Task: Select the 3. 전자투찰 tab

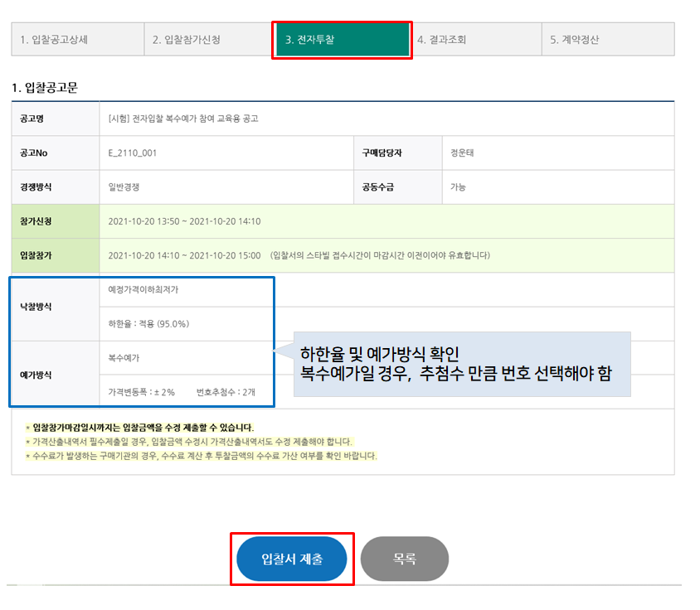Action: (342, 39)
